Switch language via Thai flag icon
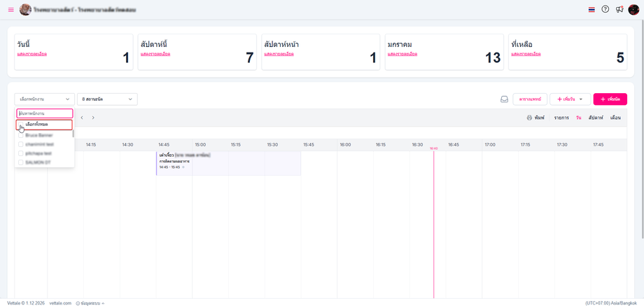644x308 pixels. (x=591, y=10)
